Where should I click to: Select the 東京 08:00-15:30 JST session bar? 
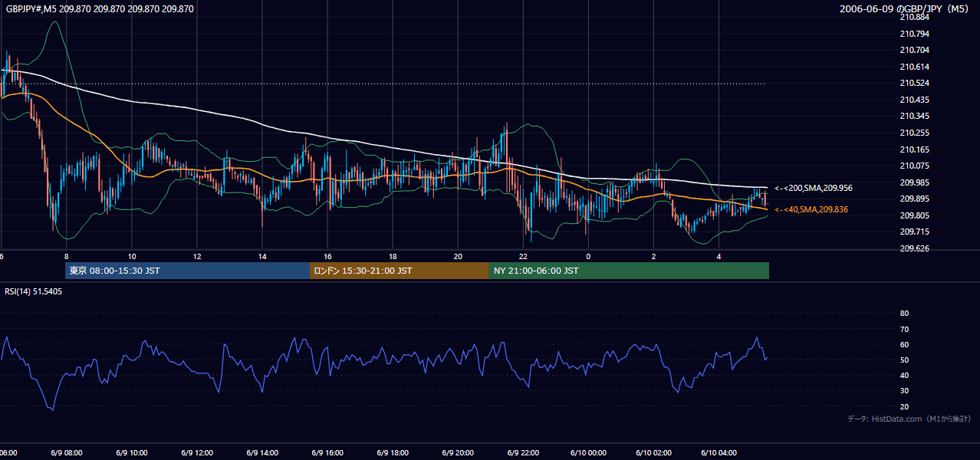(x=187, y=271)
